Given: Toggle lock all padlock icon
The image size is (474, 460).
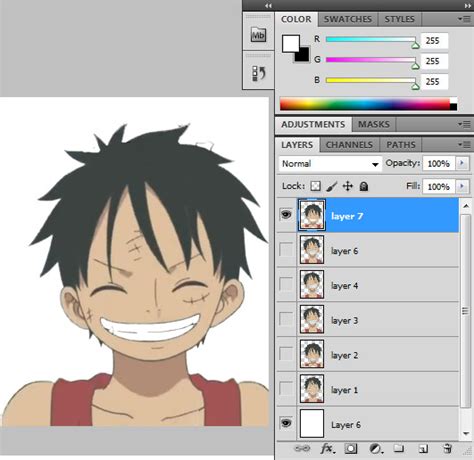Looking at the screenshot, I should [364, 186].
